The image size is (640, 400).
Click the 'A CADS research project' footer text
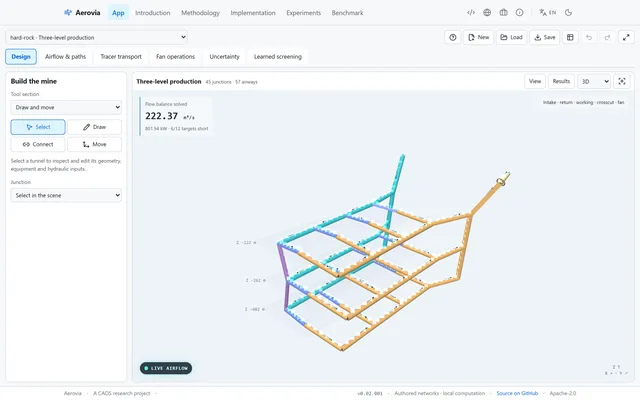coord(122,393)
